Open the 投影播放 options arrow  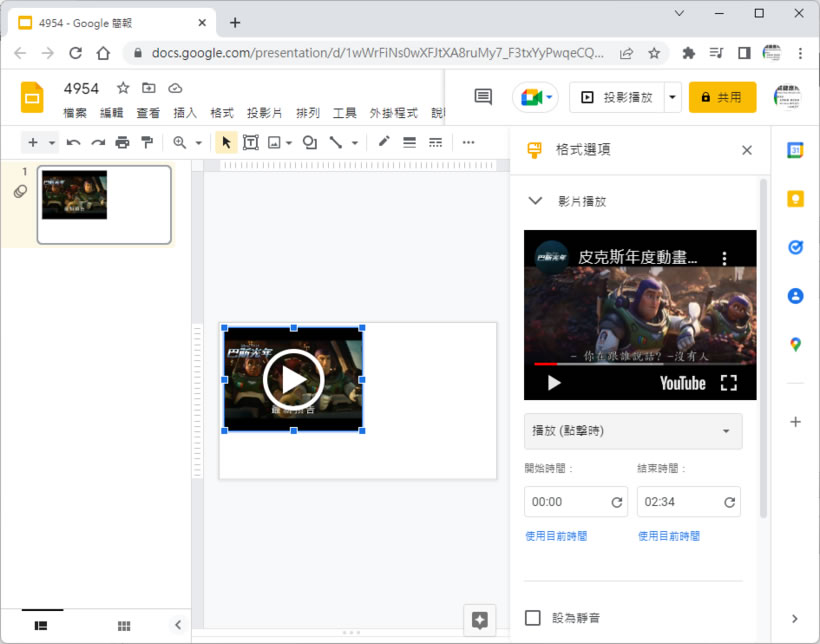pyautogui.click(x=673, y=97)
